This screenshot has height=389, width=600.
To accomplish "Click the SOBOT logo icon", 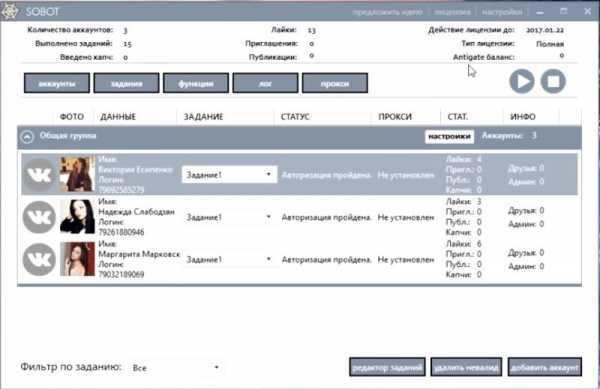I will (x=9, y=11).
